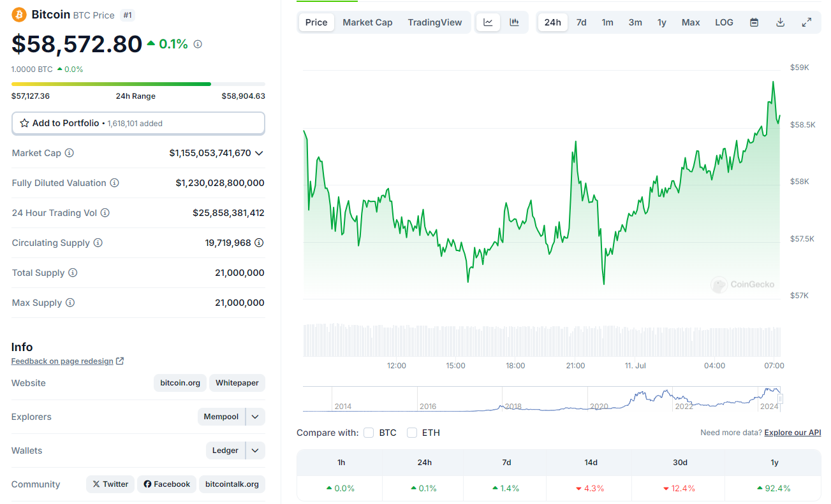Click star icon in Add to Portfolio
The image size is (831, 504).
pos(25,123)
